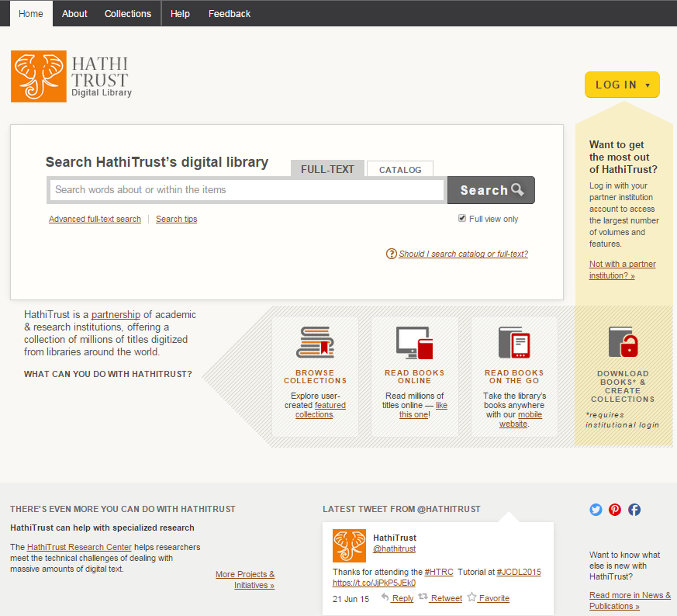677x616 pixels.
Task: Click the LOG IN button text
Action: pos(616,85)
